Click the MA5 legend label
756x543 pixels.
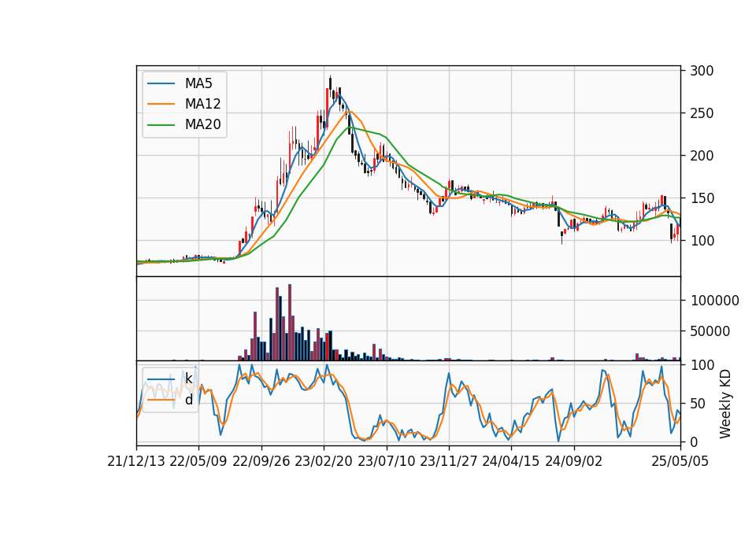tap(198, 83)
